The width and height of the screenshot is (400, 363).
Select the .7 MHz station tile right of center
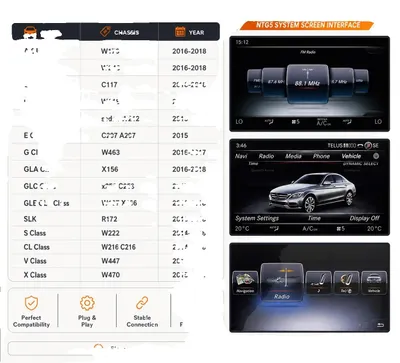[x=341, y=82]
